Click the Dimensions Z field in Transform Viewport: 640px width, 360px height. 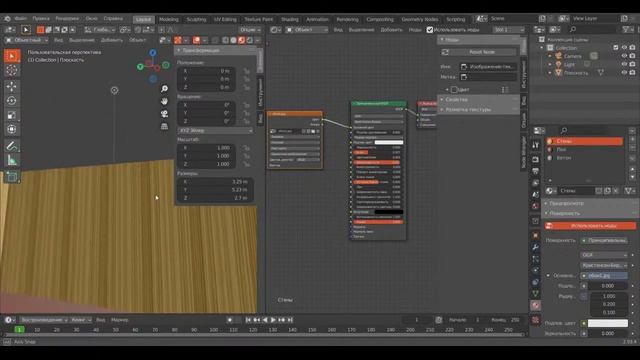(215, 198)
